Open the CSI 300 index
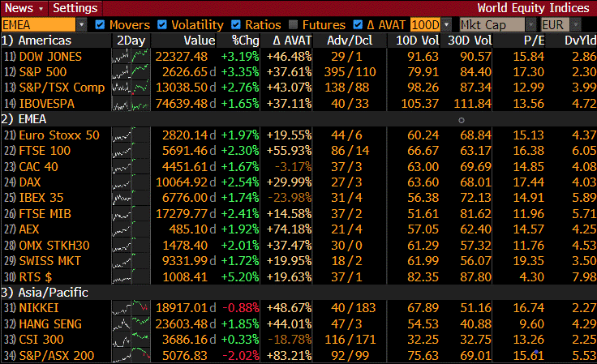The height and width of the screenshot is (364, 597). pos(41,340)
